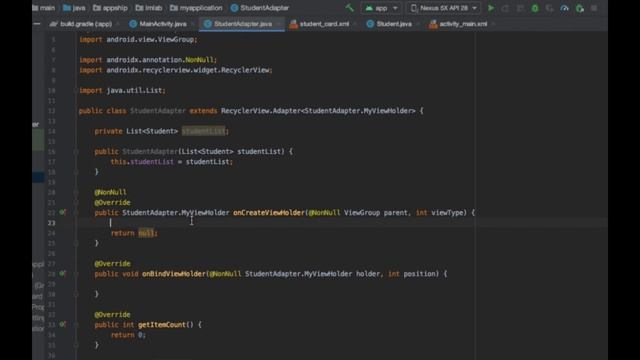Close the build.gradle (app) tab
This screenshot has width=640, height=360.
[119, 24]
